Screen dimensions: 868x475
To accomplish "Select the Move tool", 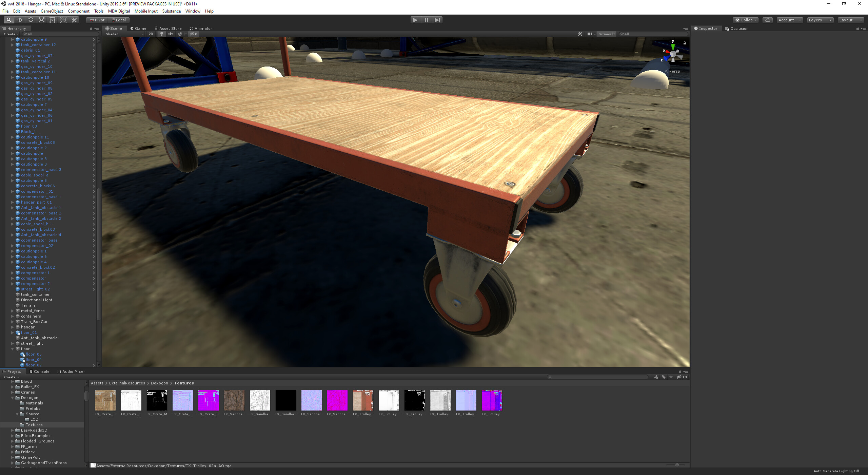I will 20,20.
